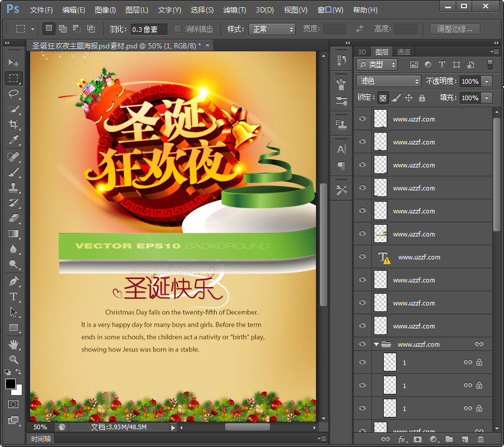Screen dimensions: 504x447
Task: Select the Brush tool
Action: 14,172
